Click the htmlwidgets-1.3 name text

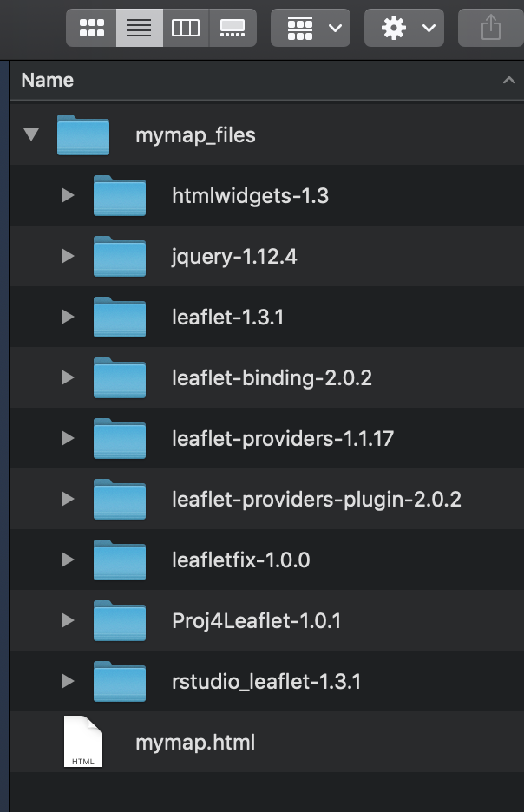coord(250,196)
